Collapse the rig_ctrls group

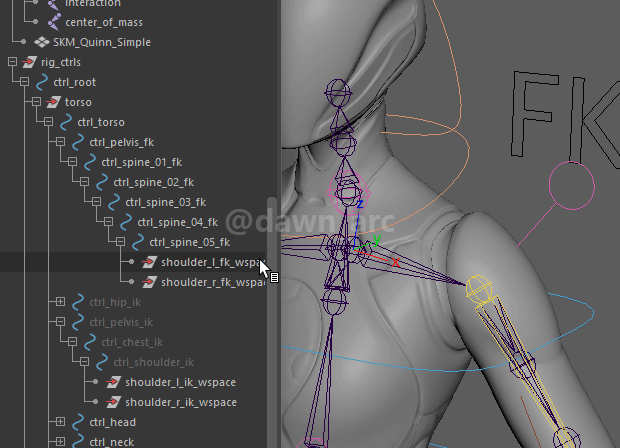pos(12,62)
